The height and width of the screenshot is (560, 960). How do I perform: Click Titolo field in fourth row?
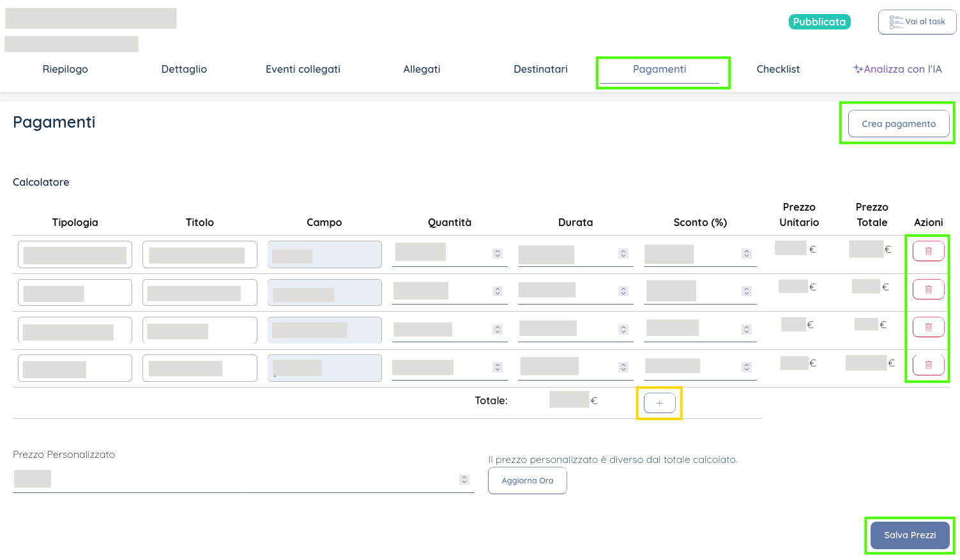(199, 368)
